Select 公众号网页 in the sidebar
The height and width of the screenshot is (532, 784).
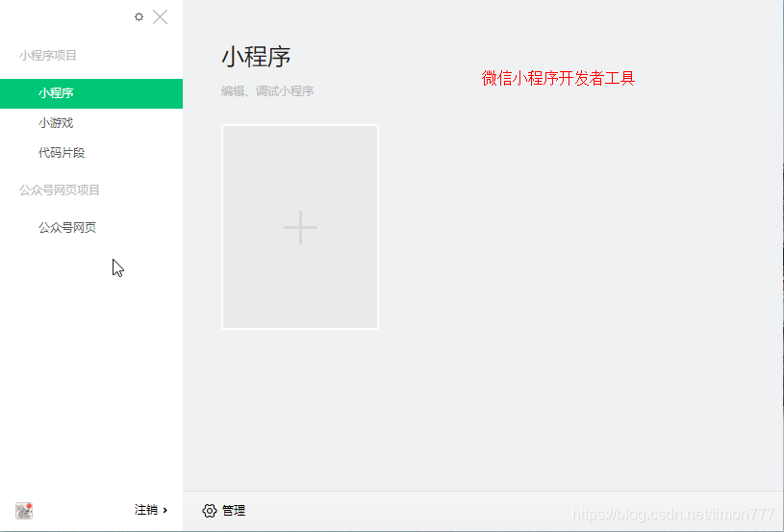[x=91, y=227]
